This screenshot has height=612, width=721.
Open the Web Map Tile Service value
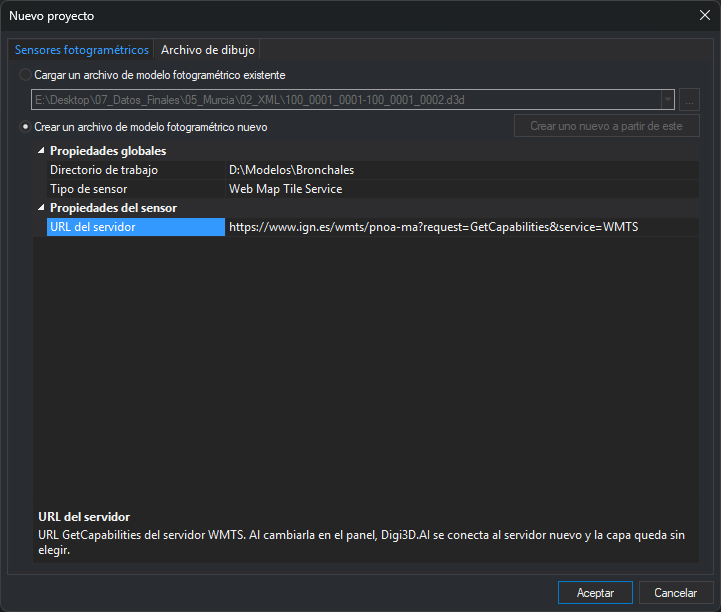(x=462, y=189)
